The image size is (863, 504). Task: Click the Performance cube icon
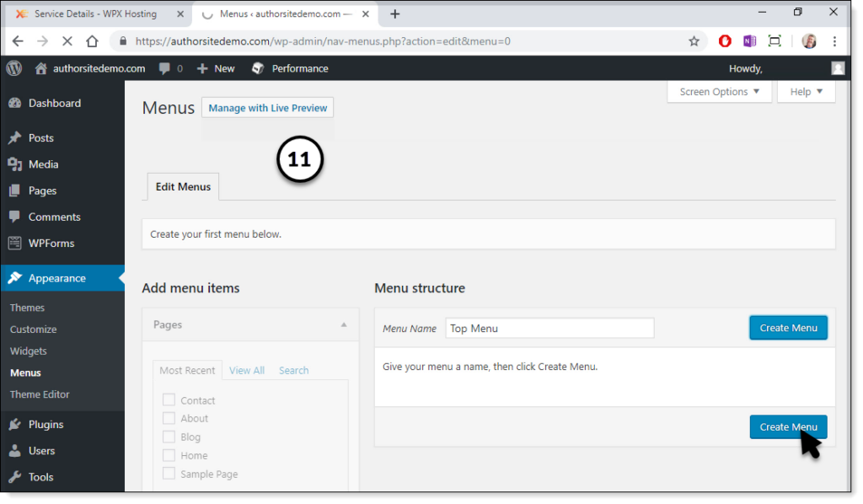pos(259,68)
